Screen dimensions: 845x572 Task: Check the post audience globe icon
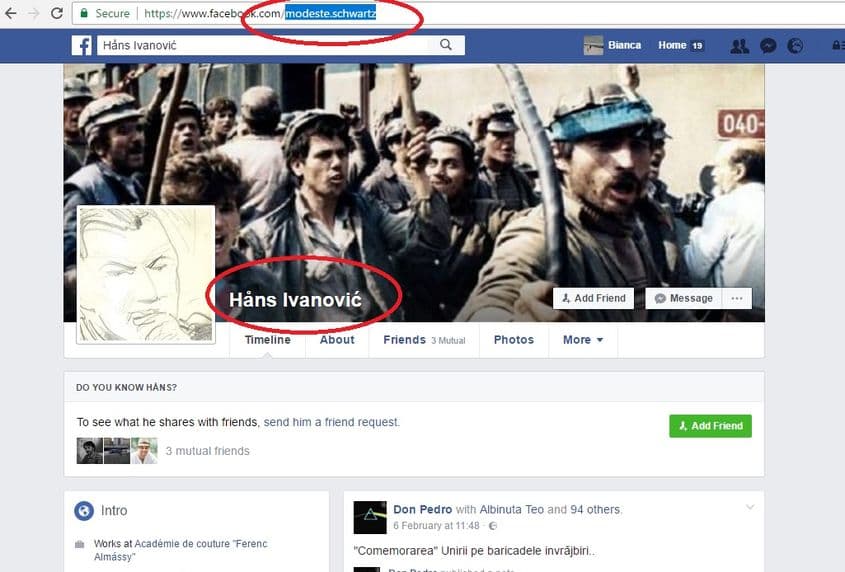[493, 526]
